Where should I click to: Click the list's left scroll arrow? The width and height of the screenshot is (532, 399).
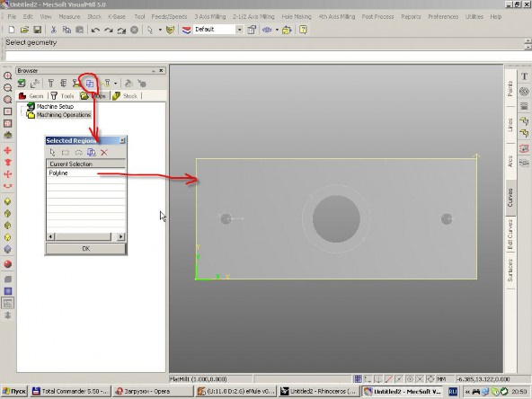(51, 236)
